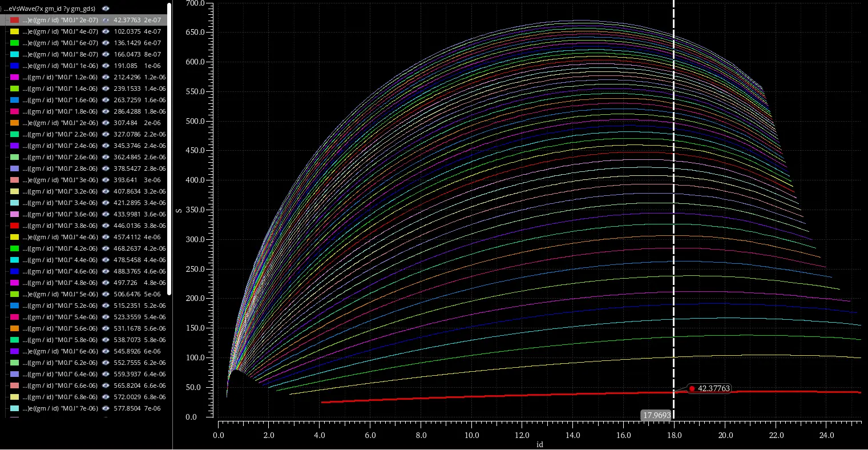This screenshot has width=868, height=450.
Task: Toggle the eye icon of the eVsWave header row
Action: coord(106,9)
